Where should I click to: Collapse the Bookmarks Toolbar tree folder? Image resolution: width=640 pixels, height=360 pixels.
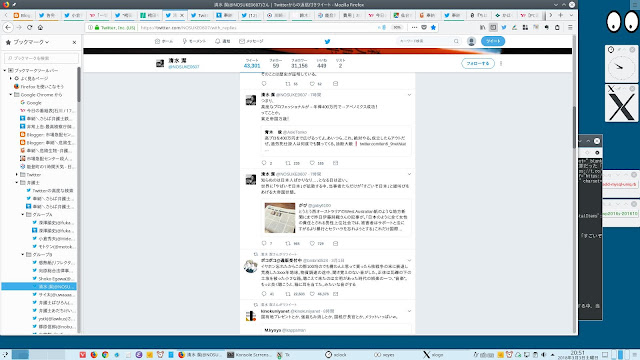click(5, 71)
